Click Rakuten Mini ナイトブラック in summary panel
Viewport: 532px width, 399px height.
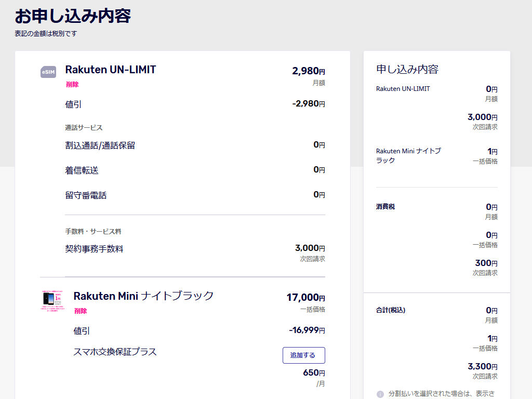[408, 155]
